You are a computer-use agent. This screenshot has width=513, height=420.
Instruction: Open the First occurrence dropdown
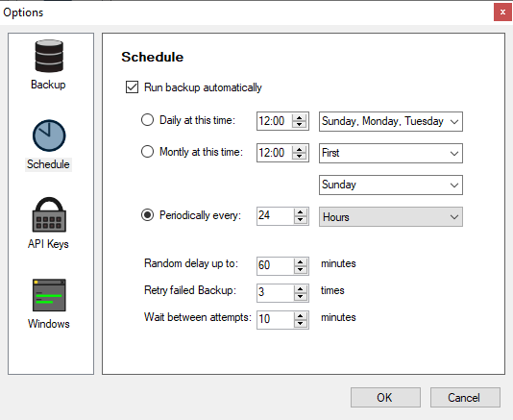coord(391,153)
